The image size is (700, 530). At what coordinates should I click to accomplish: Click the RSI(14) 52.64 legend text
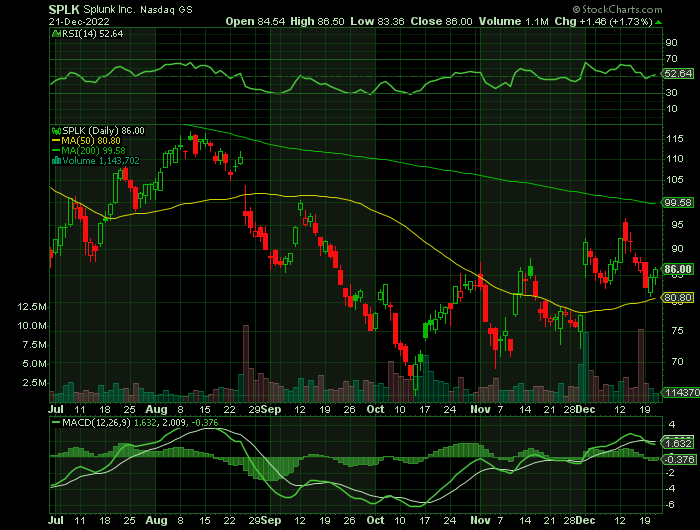click(x=92, y=33)
